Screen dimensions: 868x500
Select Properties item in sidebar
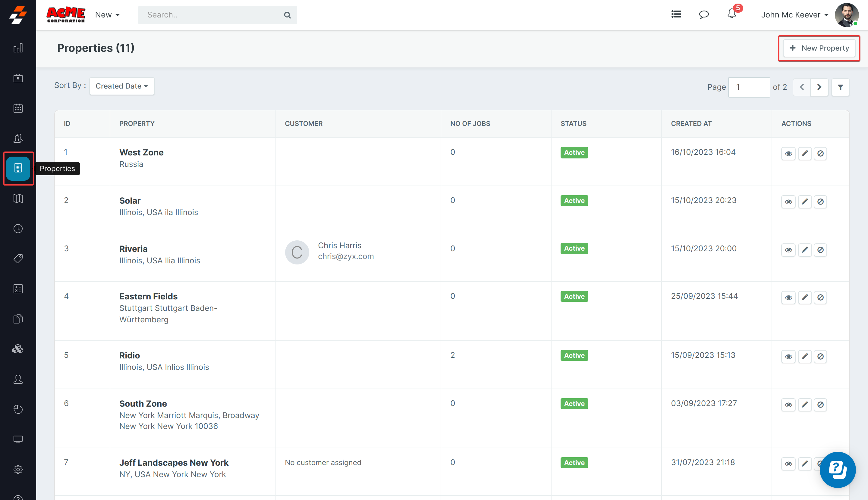[x=18, y=168]
